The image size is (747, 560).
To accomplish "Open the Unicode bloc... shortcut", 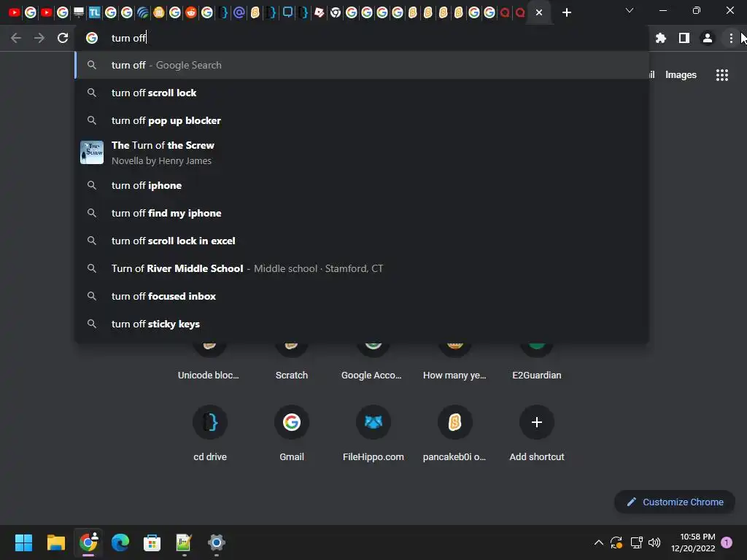I will tap(209, 362).
